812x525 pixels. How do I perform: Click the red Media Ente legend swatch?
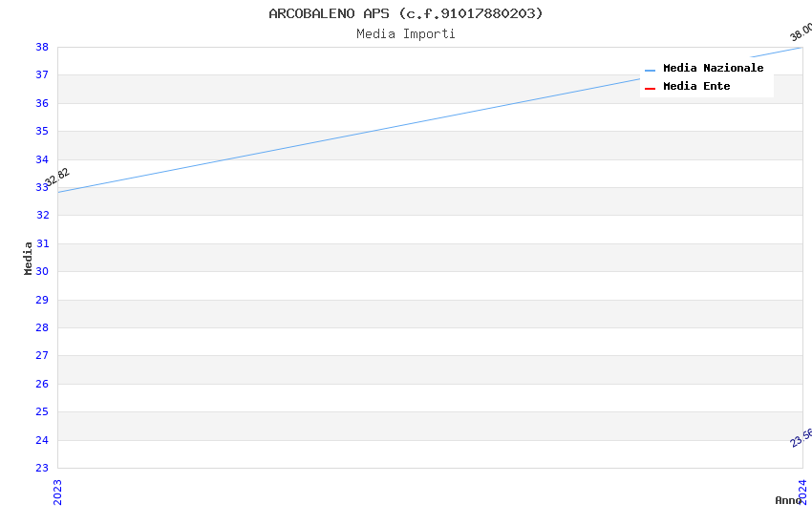[651, 88]
